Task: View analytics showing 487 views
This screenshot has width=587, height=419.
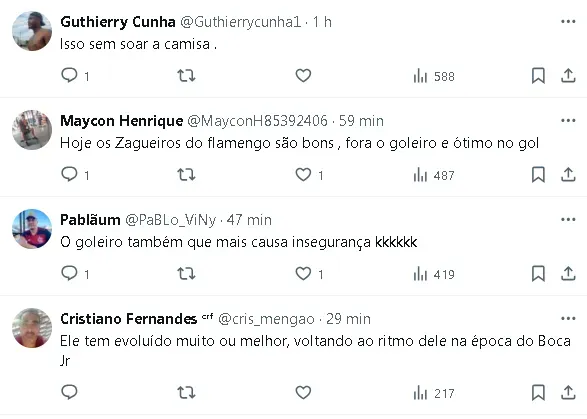Action: coord(434,175)
